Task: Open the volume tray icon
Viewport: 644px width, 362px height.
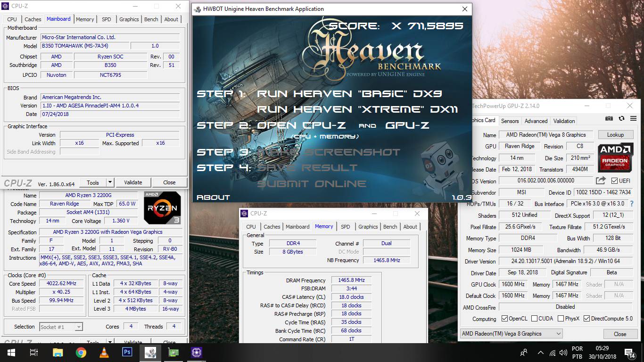Action: pos(564,353)
